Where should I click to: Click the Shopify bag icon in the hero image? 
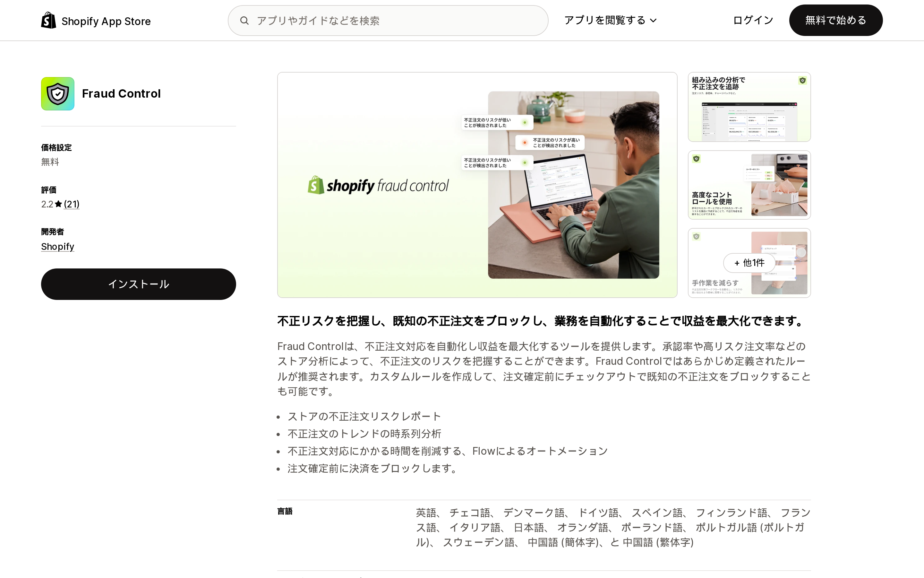316,185
